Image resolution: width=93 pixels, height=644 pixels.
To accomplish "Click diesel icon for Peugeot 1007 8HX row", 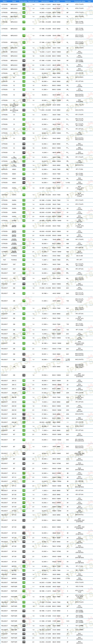I will pos(24,279).
